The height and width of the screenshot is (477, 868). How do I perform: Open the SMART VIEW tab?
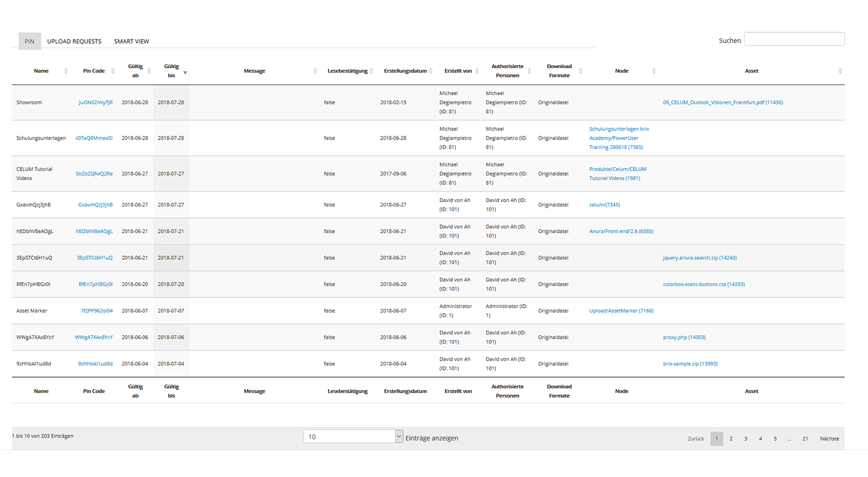pos(132,41)
